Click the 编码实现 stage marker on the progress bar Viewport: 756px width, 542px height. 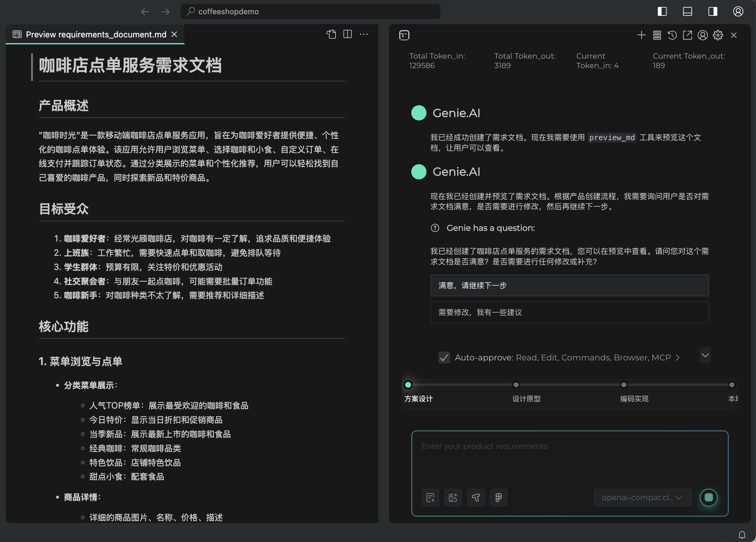point(623,384)
